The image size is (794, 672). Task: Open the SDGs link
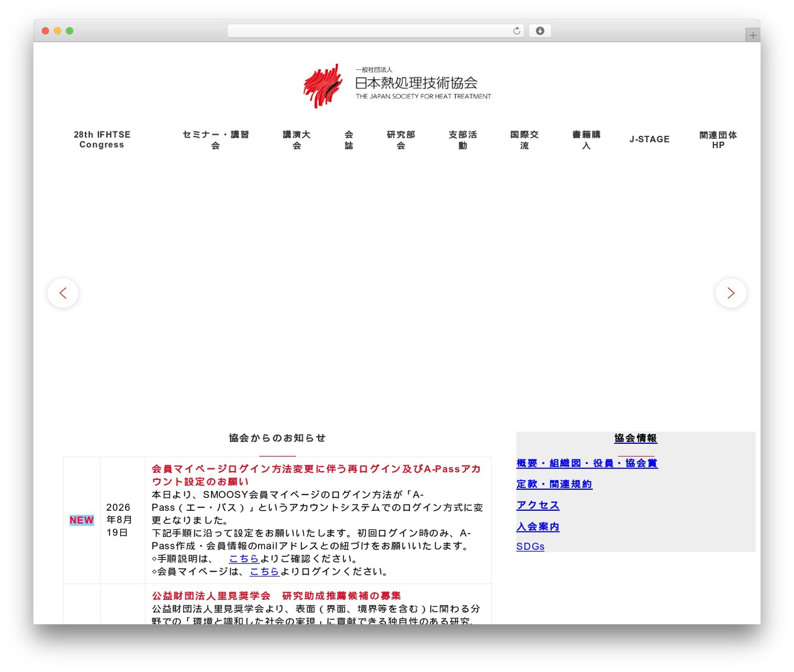tap(530, 546)
